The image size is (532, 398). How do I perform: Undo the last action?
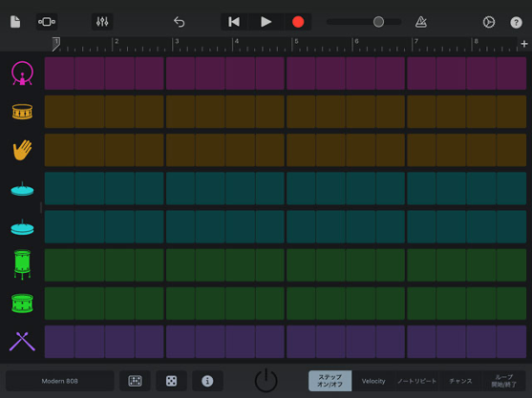(x=180, y=22)
